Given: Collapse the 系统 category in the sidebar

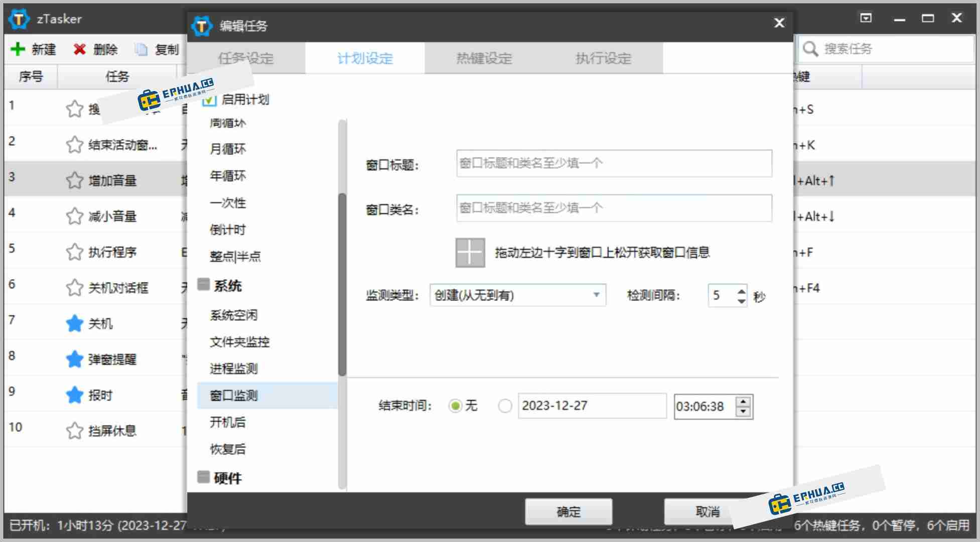Looking at the screenshot, I should pos(204,285).
